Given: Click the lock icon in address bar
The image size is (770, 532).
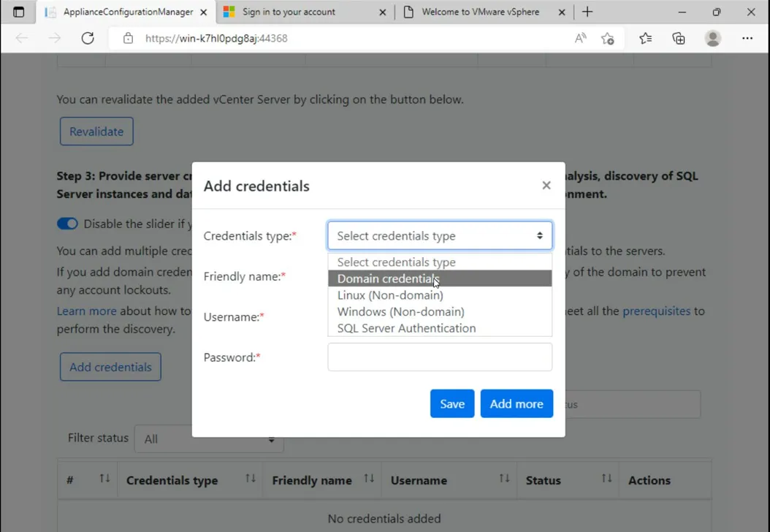Looking at the screenshot, I should [128, 38].
